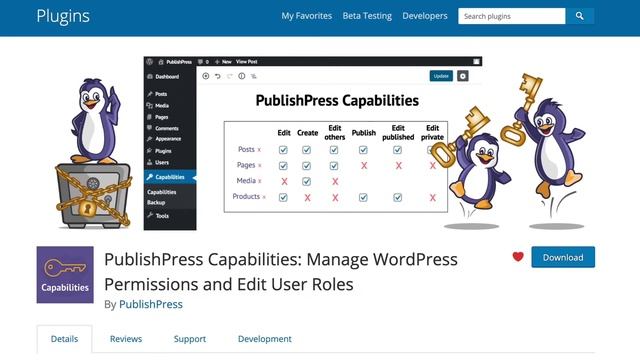The image size is (640, 360).
Task: Click the blue Download button
Action: click(x=563, y=257)
